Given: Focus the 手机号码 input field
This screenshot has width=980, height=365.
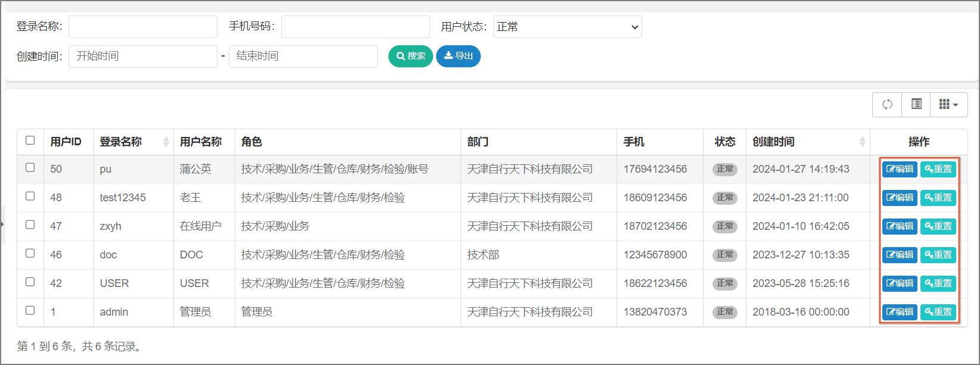Looking at the screenshot, I should tap(355, 27).
